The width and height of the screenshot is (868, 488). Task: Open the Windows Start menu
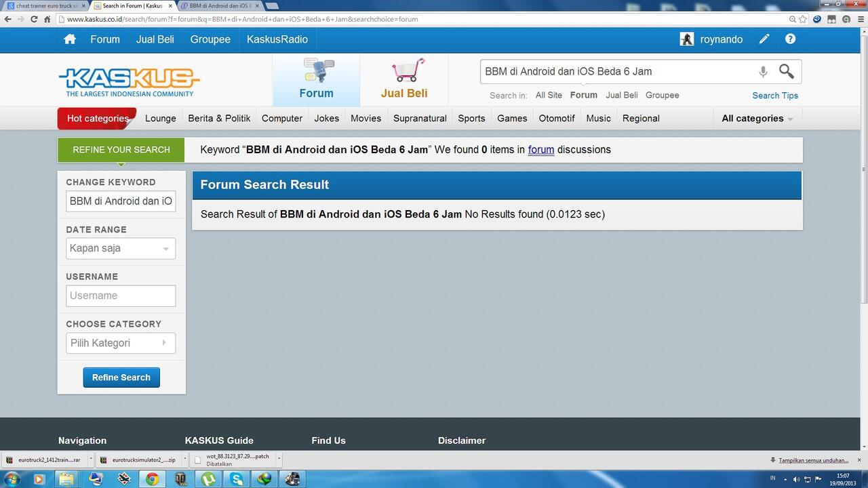pos(12,479)
